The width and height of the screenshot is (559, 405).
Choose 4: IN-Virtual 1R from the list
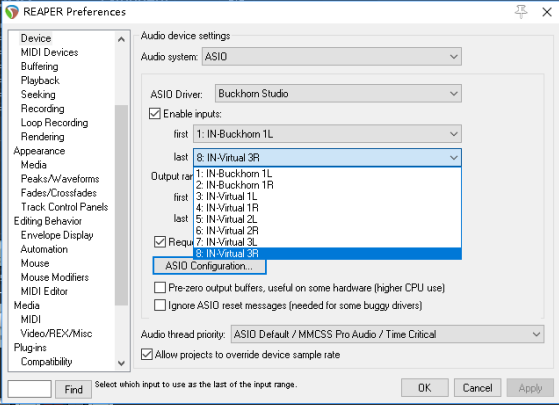pyautogui.click(x=327, y=208)
